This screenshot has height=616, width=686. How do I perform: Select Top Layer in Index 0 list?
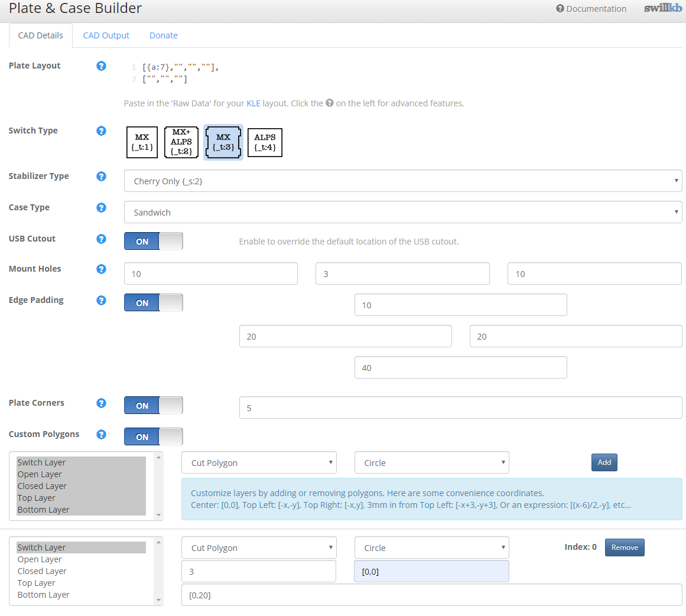[81, 583]
